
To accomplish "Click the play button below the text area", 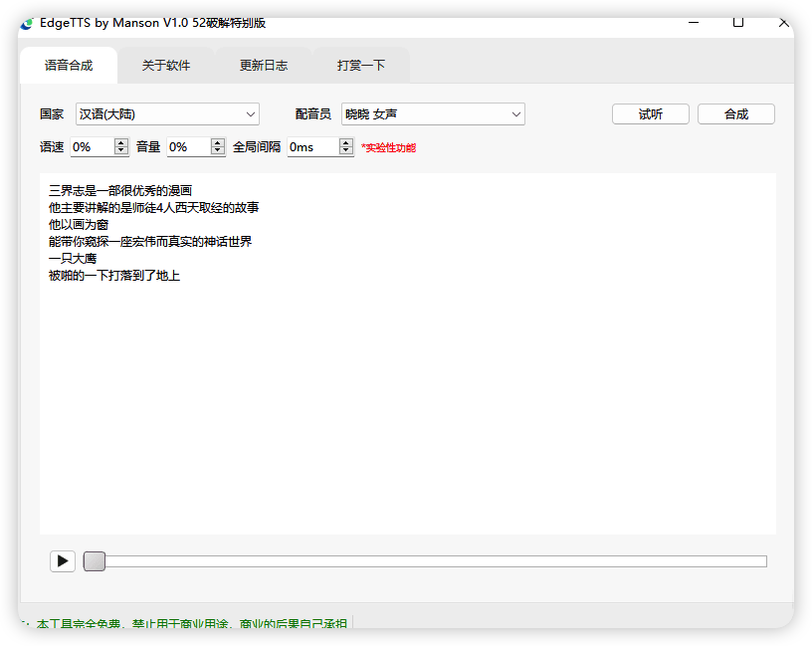I will [x=63, y=561].
